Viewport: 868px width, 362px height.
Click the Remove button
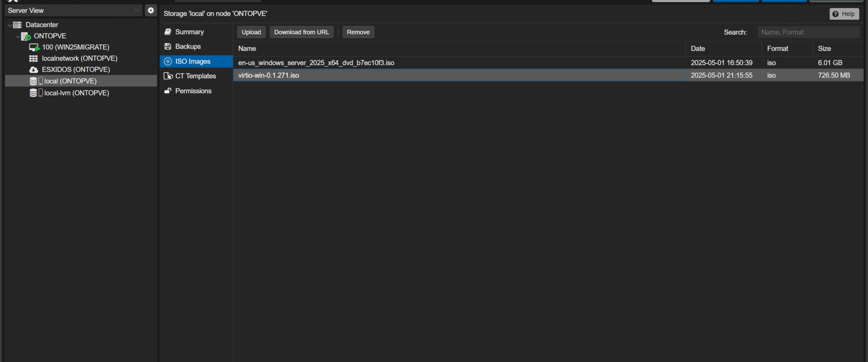(x=358, y=32)
